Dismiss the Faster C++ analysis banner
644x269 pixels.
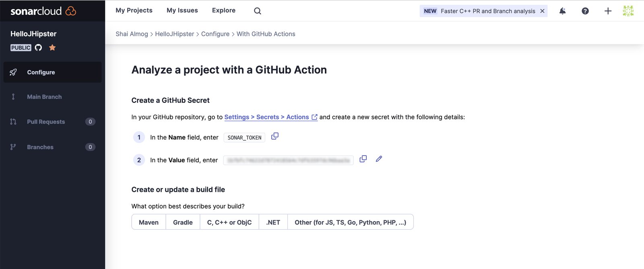pyautogui.click(x=542, y=11)
